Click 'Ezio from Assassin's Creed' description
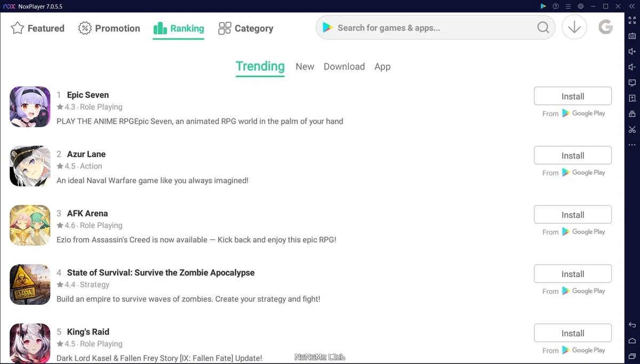Screen dimensions: 640x364 196,239
